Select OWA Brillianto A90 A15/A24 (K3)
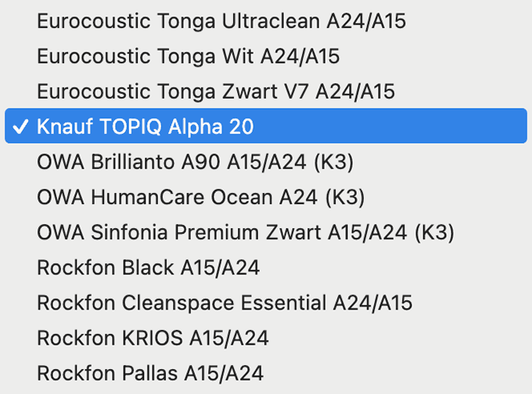This screenshot has width=532, height=394. [x=196, y=162]
